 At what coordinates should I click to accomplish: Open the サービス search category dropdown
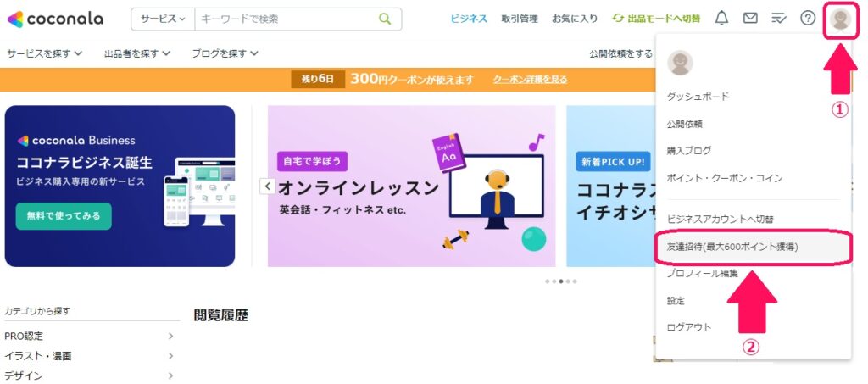pyautogui.click(x=163, y=19)
